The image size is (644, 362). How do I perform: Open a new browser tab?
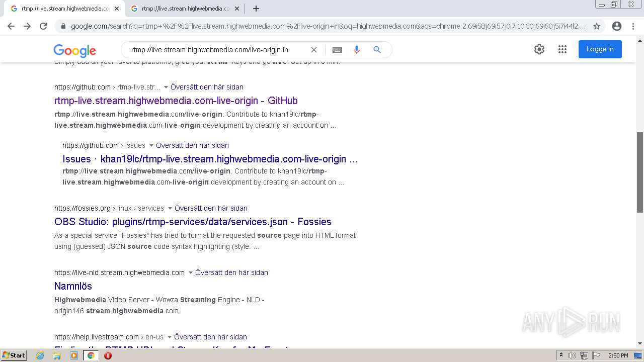[x=256, y=9]
